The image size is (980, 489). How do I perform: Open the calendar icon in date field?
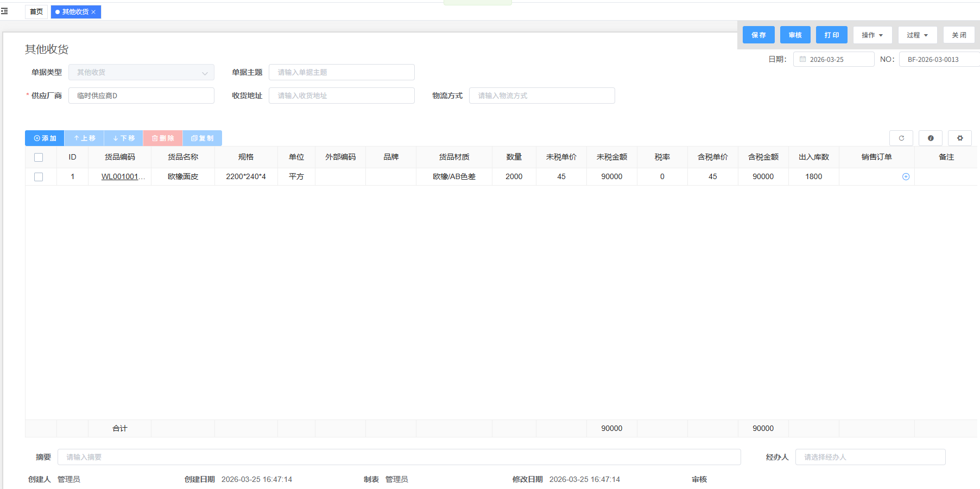point(803,59)
